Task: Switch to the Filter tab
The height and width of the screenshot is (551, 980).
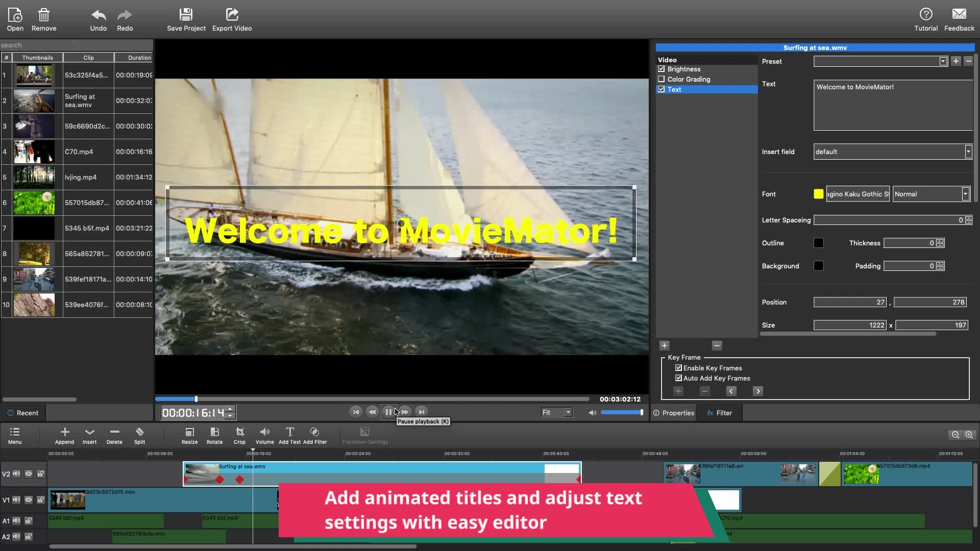Action: [x=719, y=413]
